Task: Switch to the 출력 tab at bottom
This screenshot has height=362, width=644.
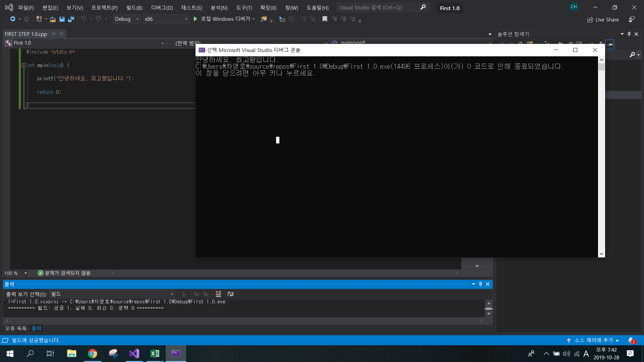Action: (x=37, y=328)
